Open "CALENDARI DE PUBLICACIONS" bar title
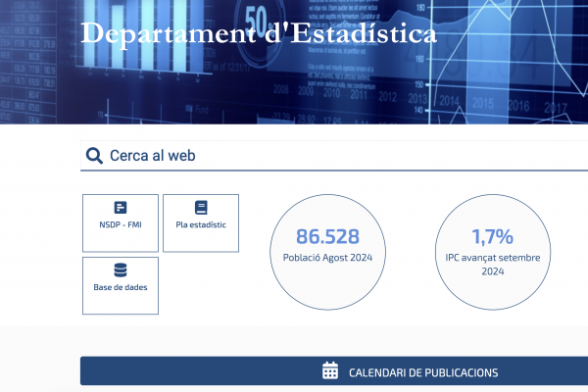This screenshot has height=392, width=588. point(423,372)
